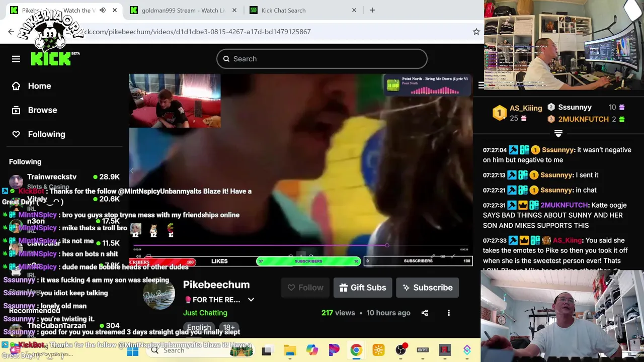Open Copilot from the taskbar

312,350
